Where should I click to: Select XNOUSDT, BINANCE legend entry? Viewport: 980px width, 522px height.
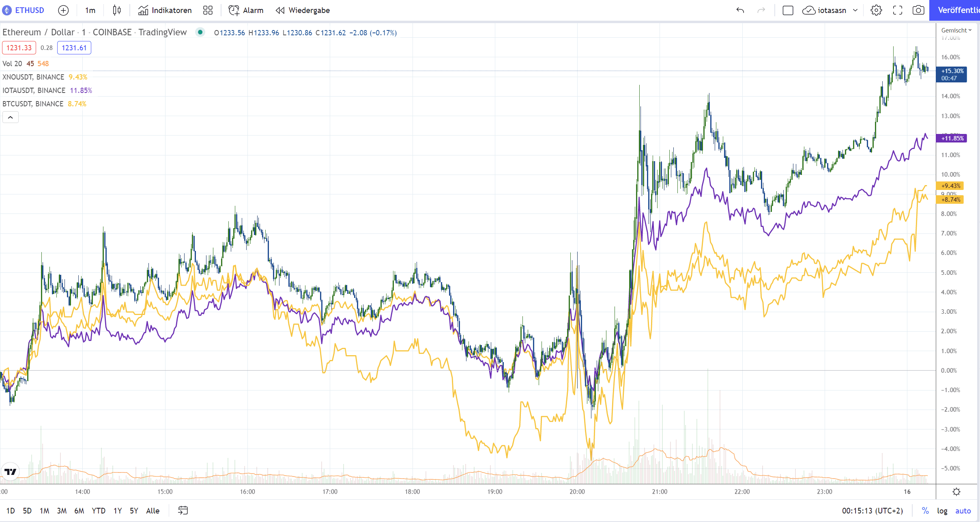coord(33,77)
